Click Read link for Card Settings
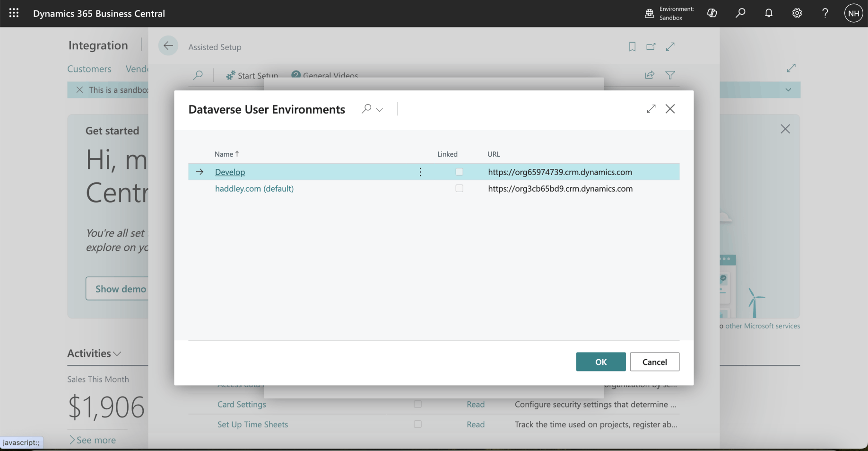868x451 pixels. point(476,404)
